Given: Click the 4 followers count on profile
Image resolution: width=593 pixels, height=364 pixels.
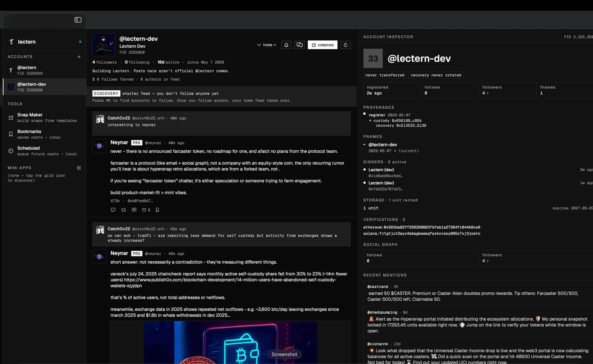Looking at the screenshot, I should click(105, 62).
